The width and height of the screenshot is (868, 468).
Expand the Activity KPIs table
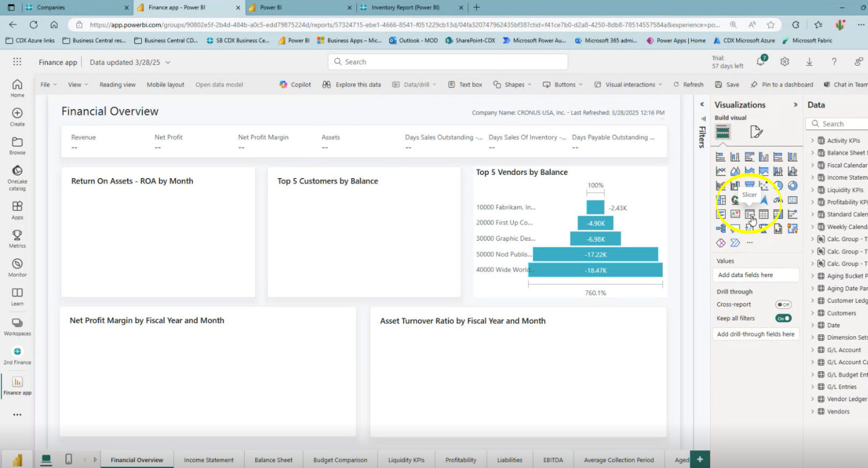click(x=813, y=141)
